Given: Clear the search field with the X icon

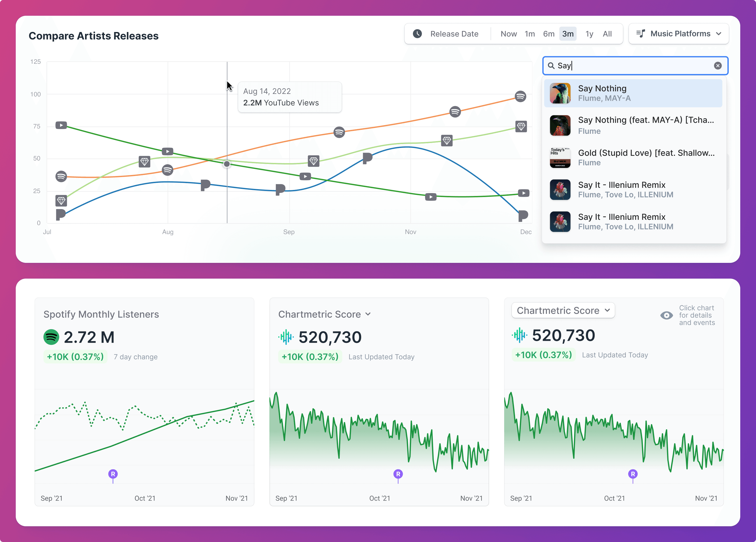Looking at the screenshot, I should click(x=718, y=66).
